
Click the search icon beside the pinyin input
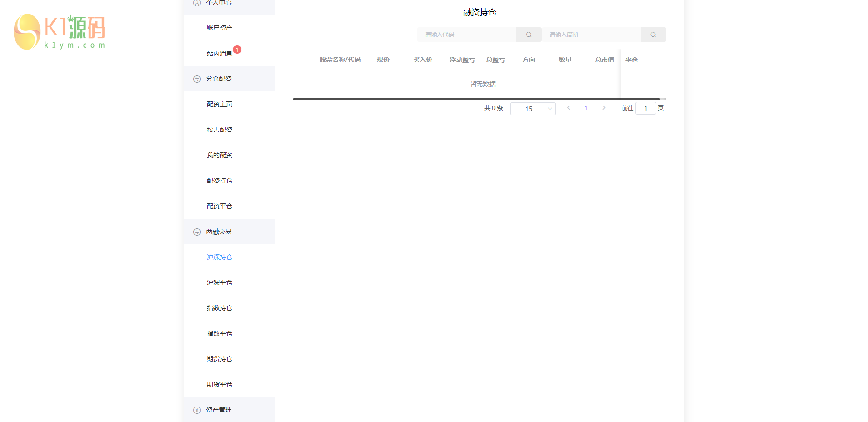(x=653, y=35)
